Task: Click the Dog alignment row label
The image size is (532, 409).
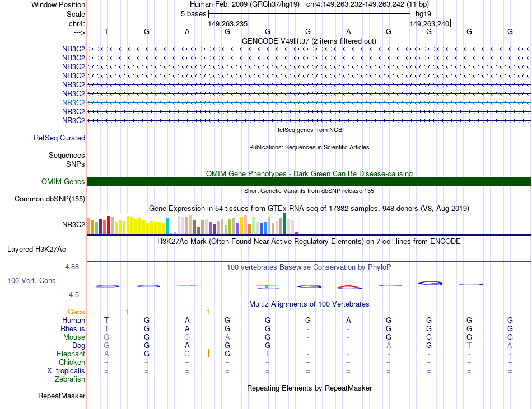Action: coord(78,346)
